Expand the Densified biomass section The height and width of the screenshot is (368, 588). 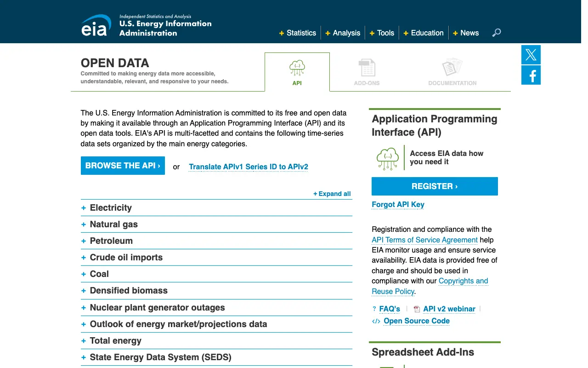click(216, 291)
